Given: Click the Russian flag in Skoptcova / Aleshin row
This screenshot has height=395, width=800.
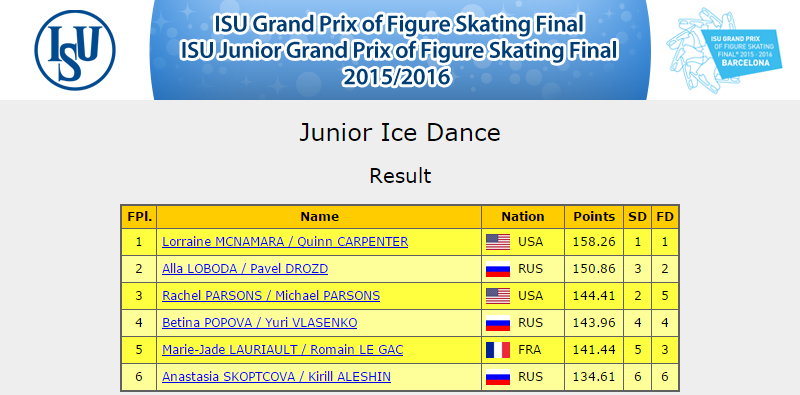Looking at the screenshot, I should tap(497, 377).
